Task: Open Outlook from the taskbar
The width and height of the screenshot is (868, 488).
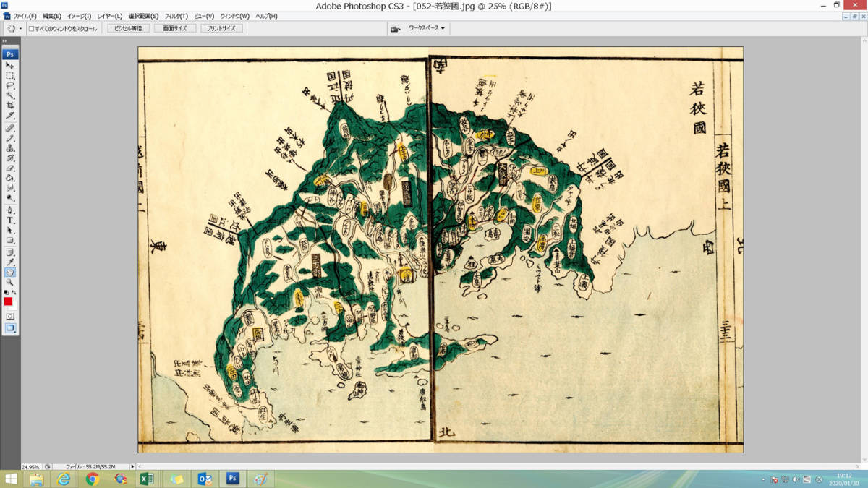Action: tap(204, 479)
